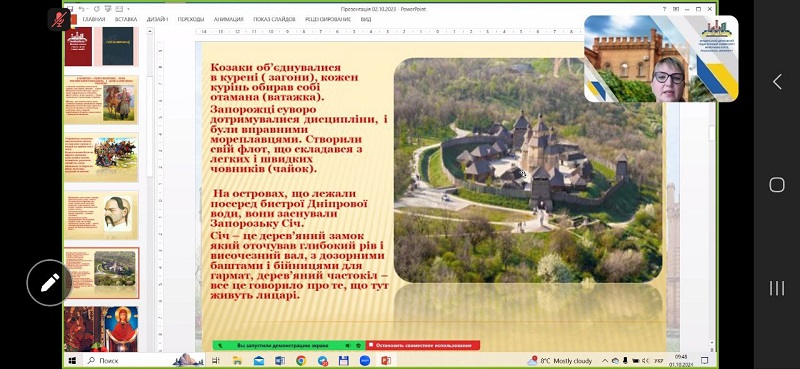This screenshot has height=369, width=800.
Task: Show hidden system tray icons chevron
Action: 605,361
